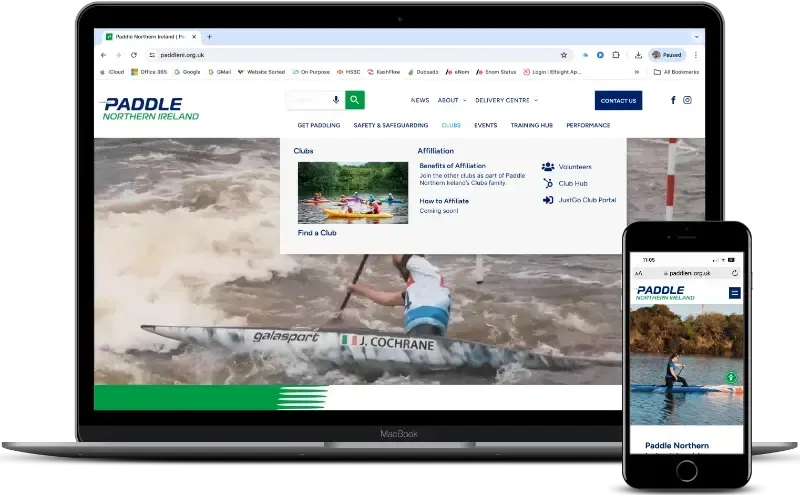Click the blue circular extension icon
This screenshot has width=800, height=495.
coord(601,55)
